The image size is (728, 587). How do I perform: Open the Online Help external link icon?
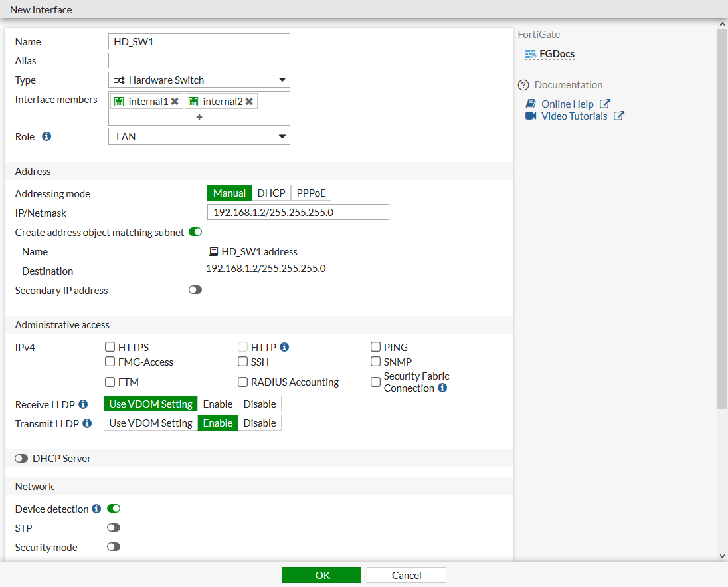pyautogui.click(x=606, y=103)
